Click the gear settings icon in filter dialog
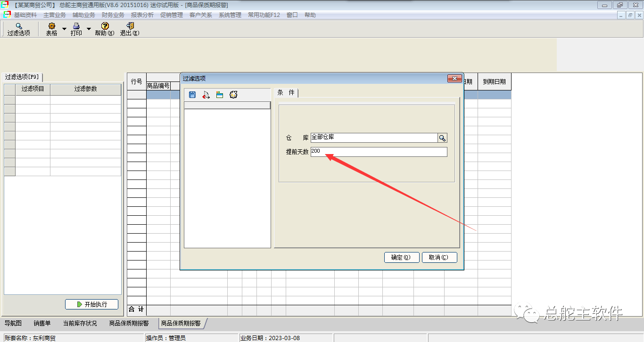 pyautogui.click(x=233, y=95)
